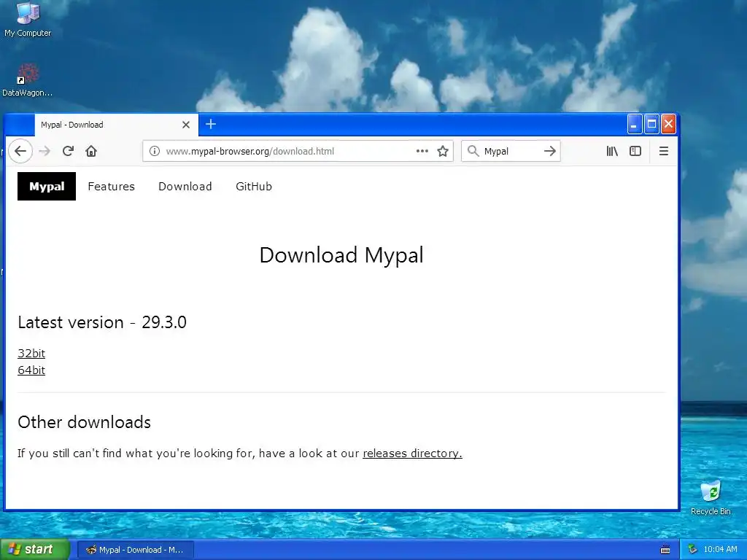This screenshot has height=560, width=747.
Task: Open the browser home page
Action: [91, 151]
